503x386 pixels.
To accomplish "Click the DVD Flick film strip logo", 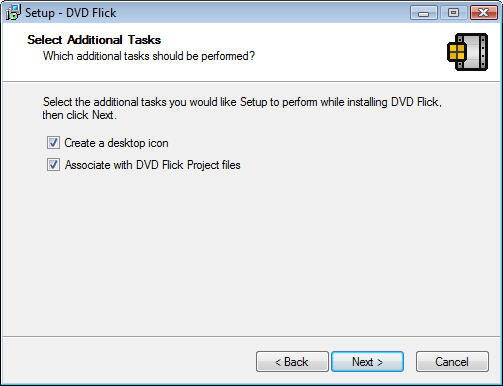I will click(x=467, y=52).
